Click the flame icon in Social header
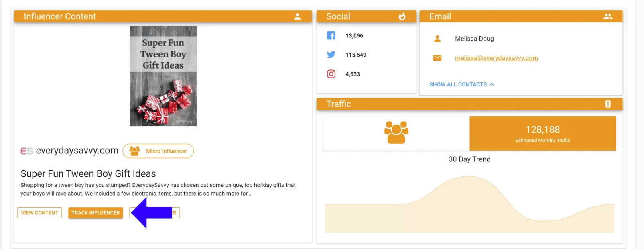644x249 pixels. (x=402, y=16)
